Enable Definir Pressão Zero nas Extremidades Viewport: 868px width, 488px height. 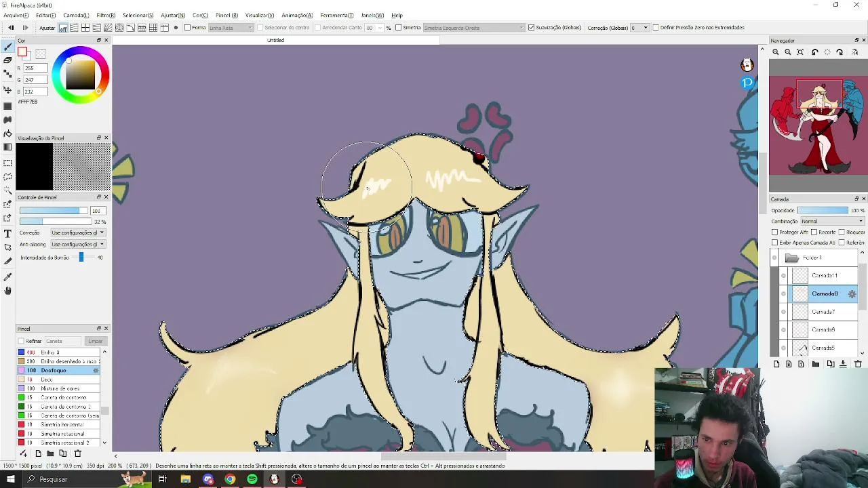(x=656, y=28)
